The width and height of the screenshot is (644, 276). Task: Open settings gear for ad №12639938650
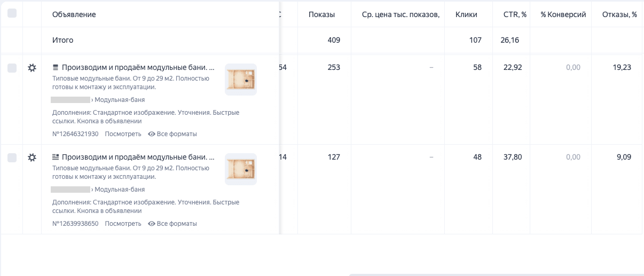tap(32, 157)
